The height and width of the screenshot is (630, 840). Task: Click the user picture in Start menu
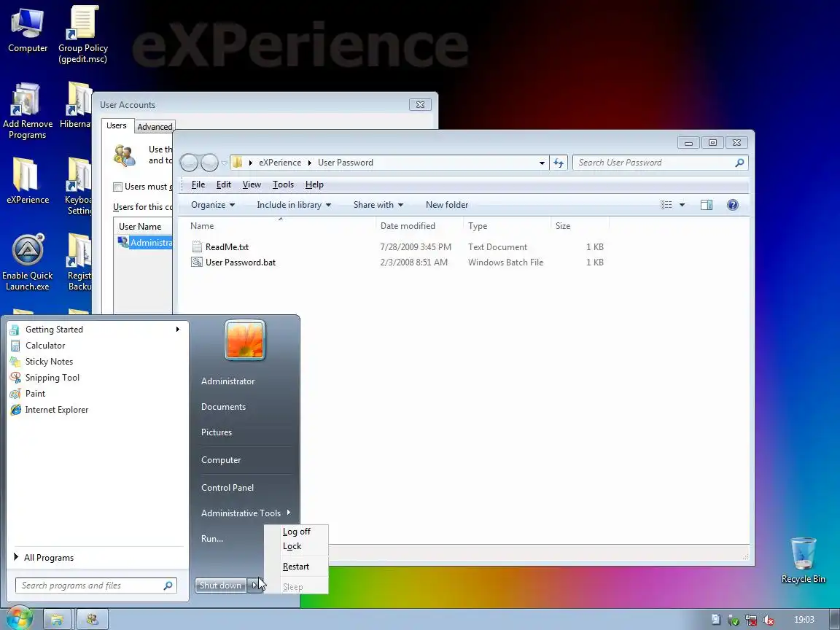pos(245,340)
